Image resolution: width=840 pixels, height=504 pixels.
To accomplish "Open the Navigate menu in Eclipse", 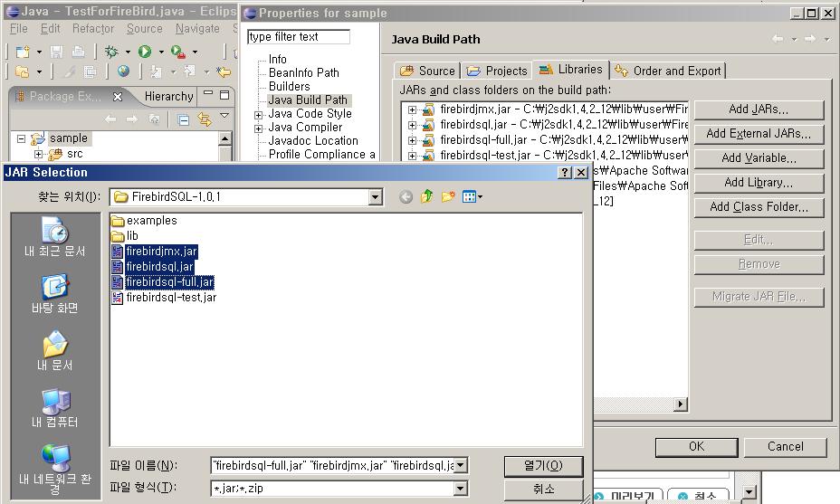I will coord(197,28).
